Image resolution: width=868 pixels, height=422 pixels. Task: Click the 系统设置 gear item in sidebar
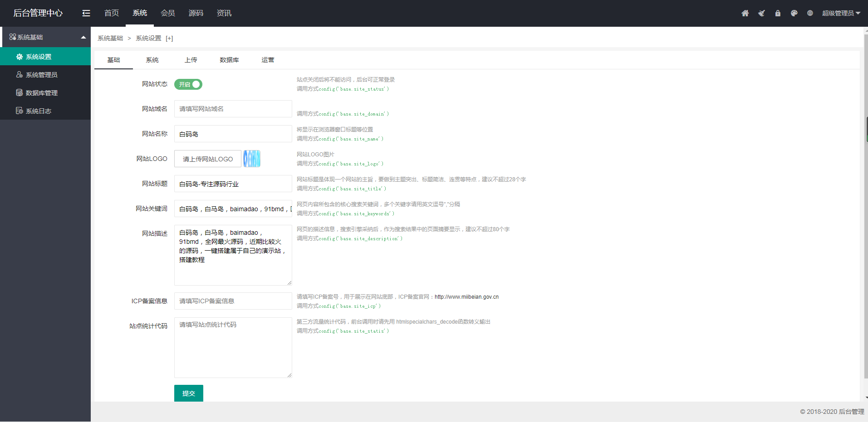(39, 56)
